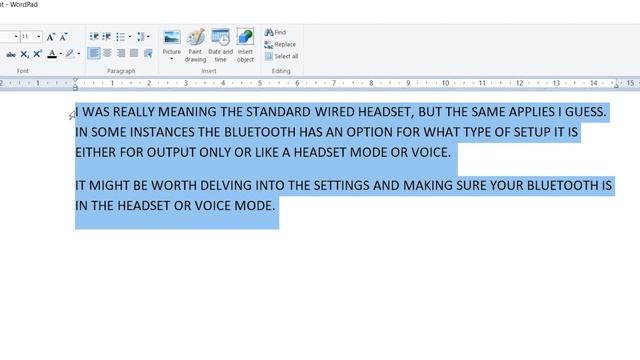Image resolution: width=640 pixels, height=360 pixels.
Task: Increase paragraph indent
Action: 107,37
